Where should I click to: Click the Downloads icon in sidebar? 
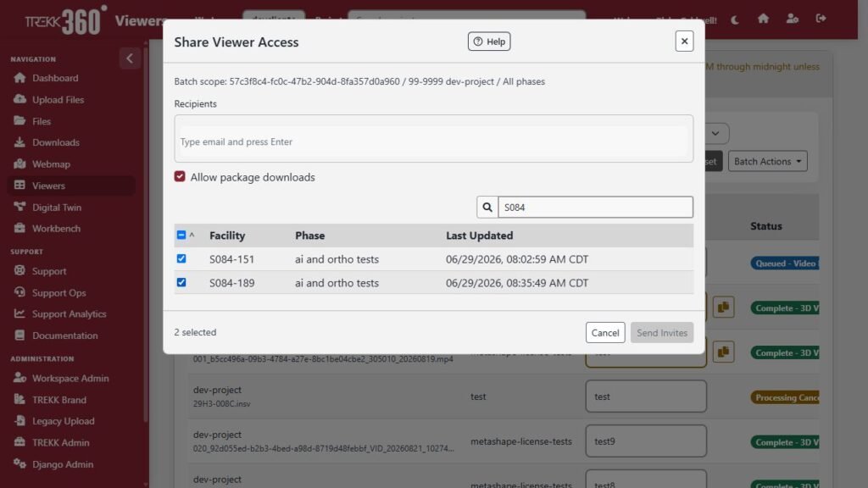tap(20, 142)
